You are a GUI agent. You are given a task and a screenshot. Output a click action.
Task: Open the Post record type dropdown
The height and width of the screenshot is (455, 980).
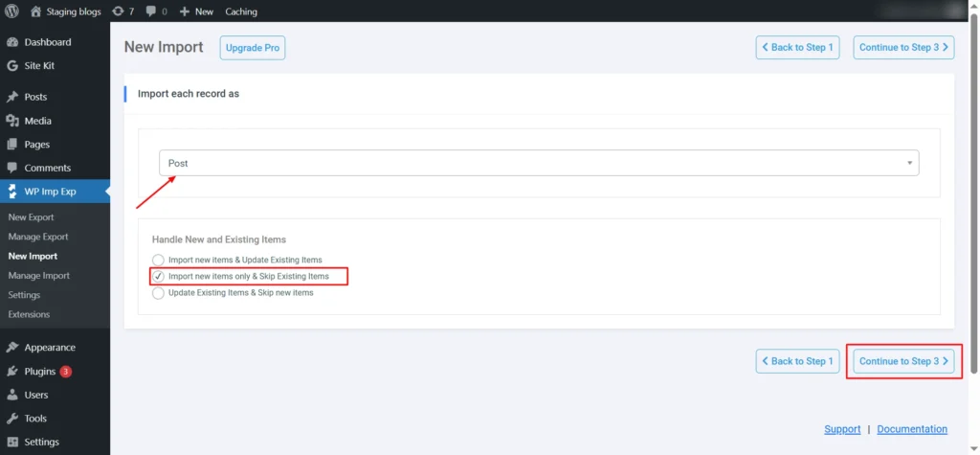pyautogui.click(x=538, y=163)
